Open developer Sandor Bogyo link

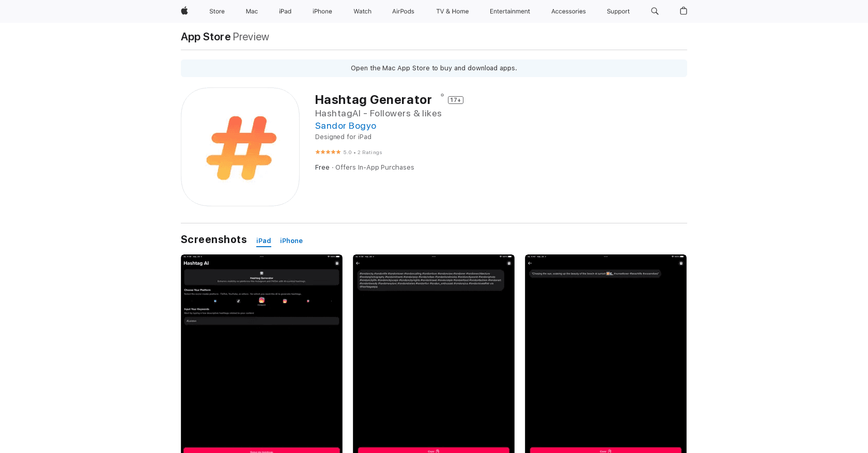(346, 126)
